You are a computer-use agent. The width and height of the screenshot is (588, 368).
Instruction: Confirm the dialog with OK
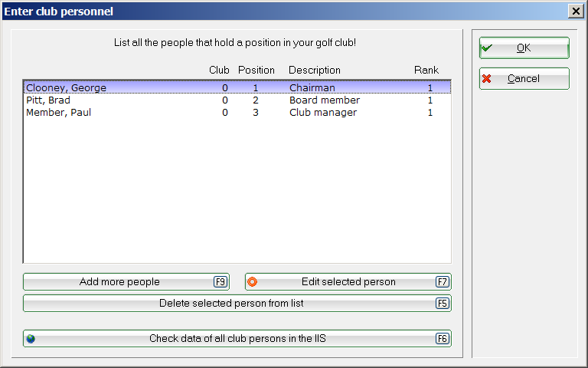524,48
